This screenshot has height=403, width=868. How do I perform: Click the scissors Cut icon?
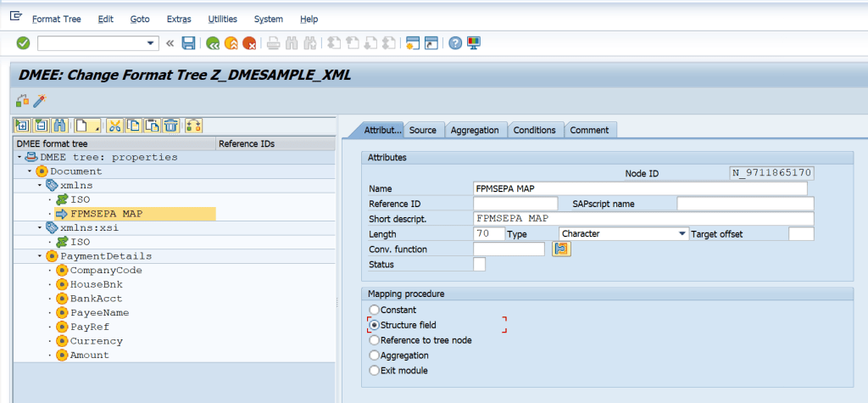[x=114, y=126]
